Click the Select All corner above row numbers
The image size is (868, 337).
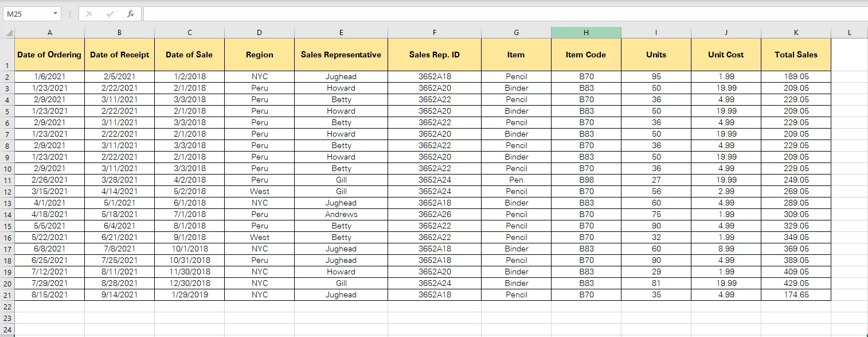pyautogui.click(x=7, y=32)
